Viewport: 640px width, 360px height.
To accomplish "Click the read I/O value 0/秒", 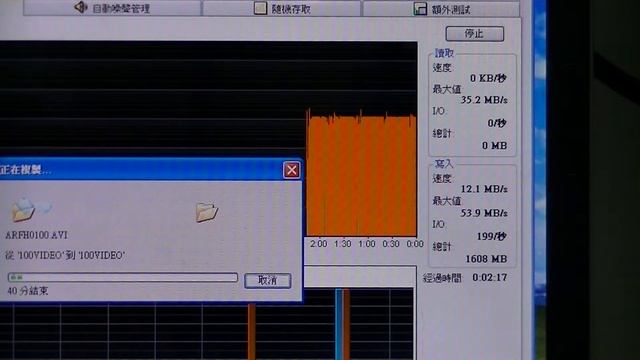I will pyautogui.click(x=497, y=123).
